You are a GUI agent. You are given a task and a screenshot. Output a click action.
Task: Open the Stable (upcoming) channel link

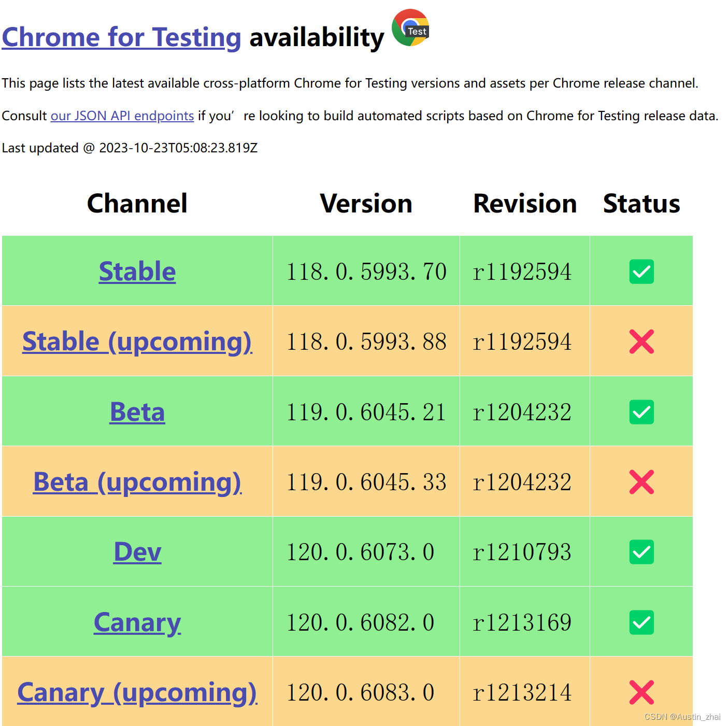(137, 341)
